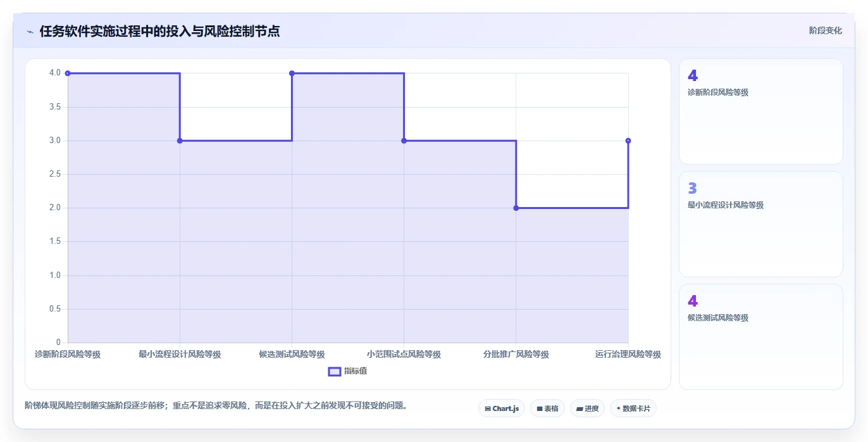The width and height of the screenshot is (868, 442).
Task: Click the lightning icon beside the title
Action: [x=30, y=32]
